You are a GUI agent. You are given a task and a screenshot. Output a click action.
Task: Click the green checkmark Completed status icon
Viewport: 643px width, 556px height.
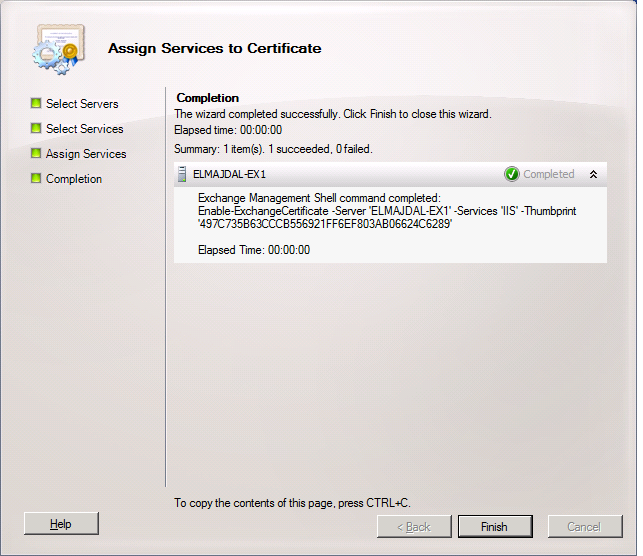coord(512,174)
